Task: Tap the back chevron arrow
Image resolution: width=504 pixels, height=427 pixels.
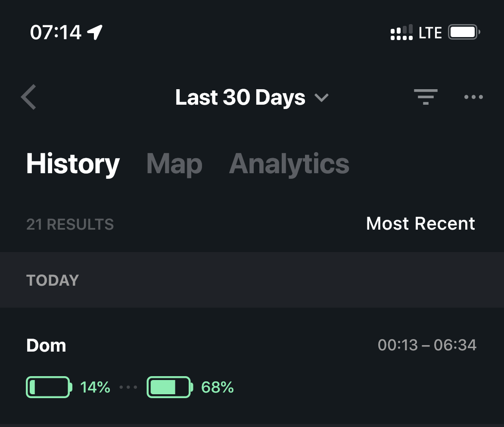Action: pos(28,97)
